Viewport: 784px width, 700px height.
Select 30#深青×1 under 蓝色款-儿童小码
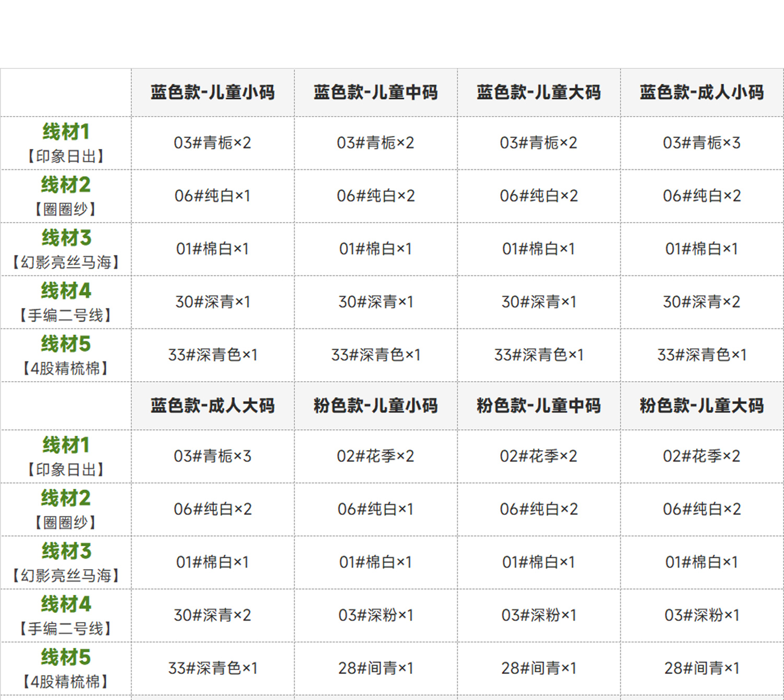tap(212, 302)
